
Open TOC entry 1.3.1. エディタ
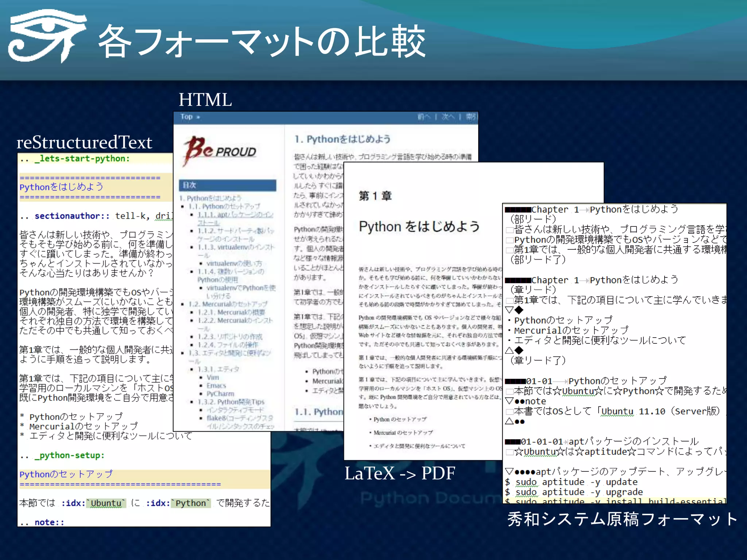coord(218,369)
